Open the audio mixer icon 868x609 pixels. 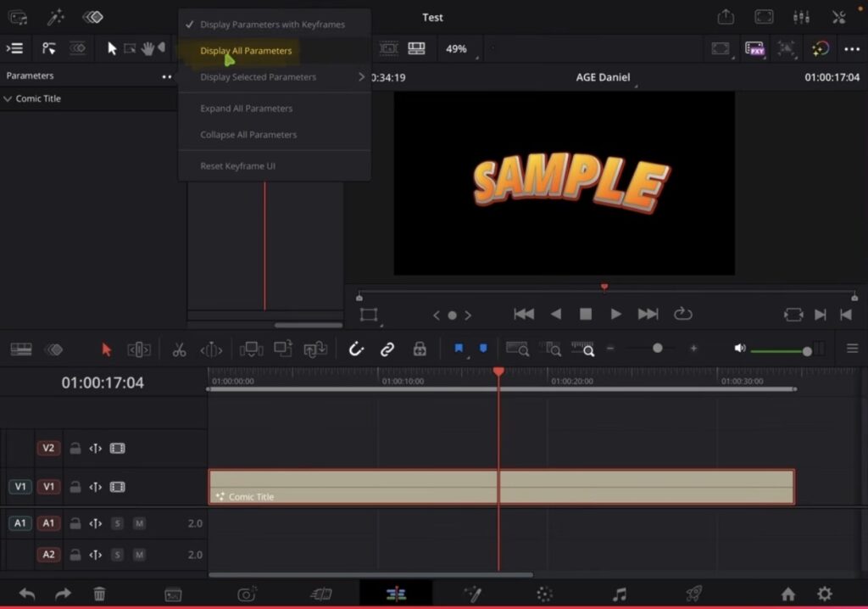click(801, 17)
